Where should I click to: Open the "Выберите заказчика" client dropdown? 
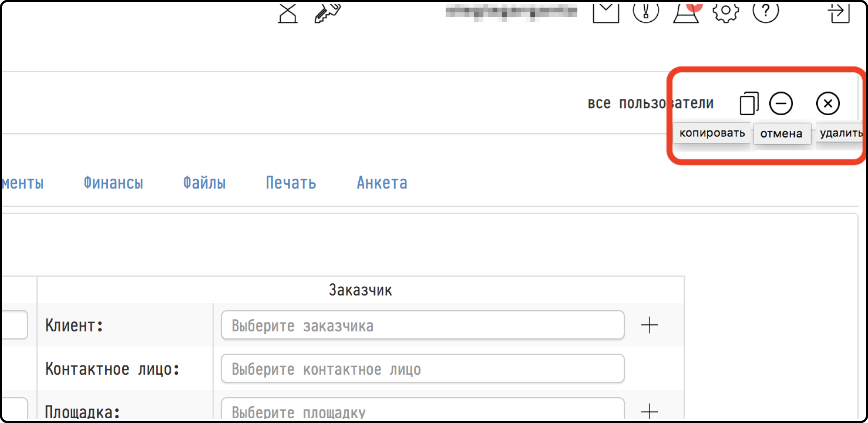coord(422,325)
